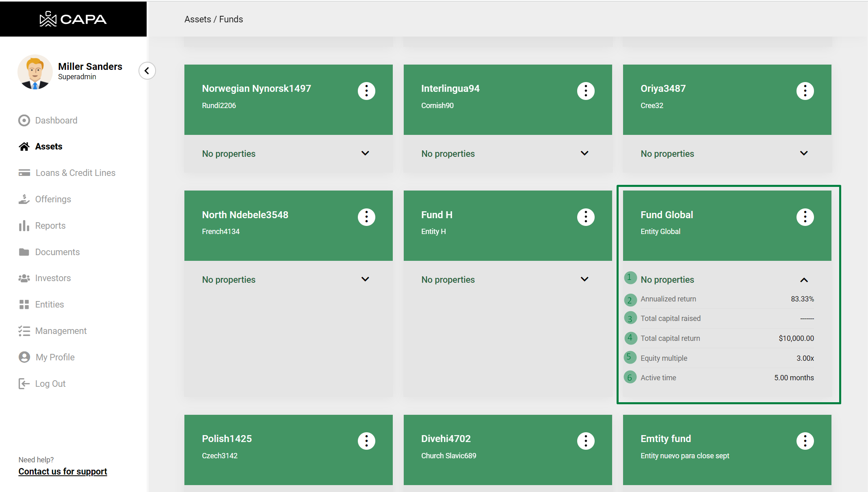Click the Dashboard icon in sidebar
Viewport: 868px width, 492px height.
(x=24, y=121)
